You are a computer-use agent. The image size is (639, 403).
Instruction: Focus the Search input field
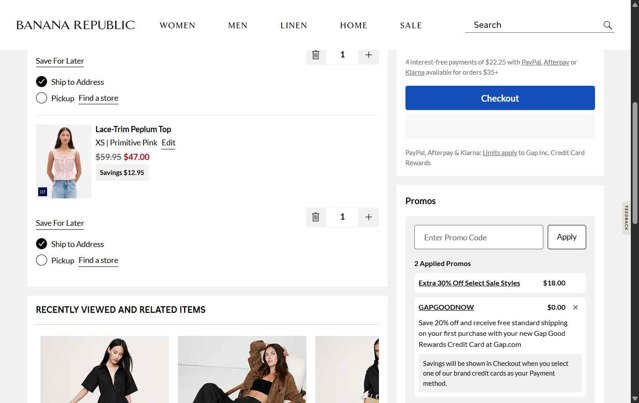[534, 25]
